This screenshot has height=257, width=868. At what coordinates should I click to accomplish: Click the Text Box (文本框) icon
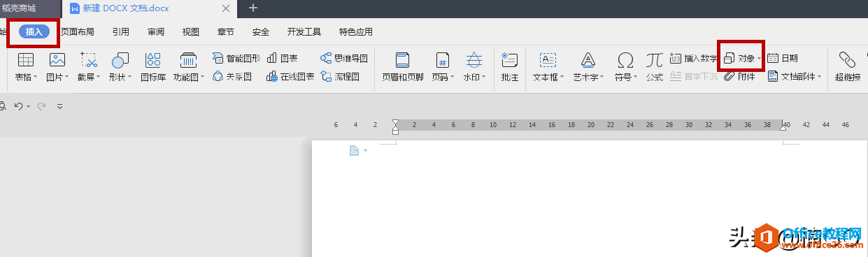[548, 61]
